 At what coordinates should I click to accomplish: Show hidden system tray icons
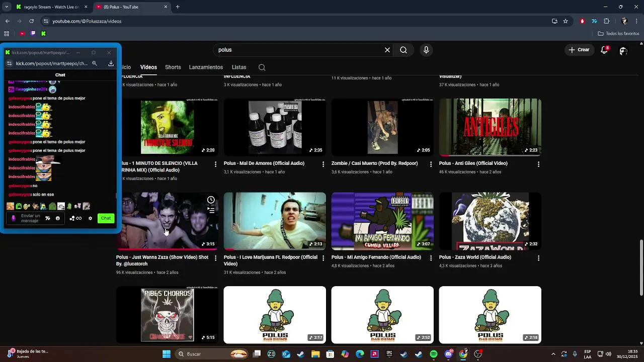pos(553,354)
